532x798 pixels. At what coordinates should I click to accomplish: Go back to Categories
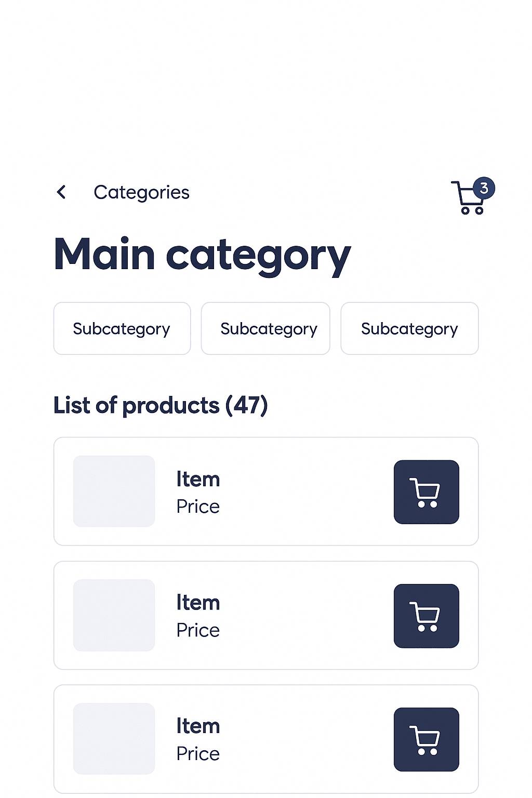point(141,192)
